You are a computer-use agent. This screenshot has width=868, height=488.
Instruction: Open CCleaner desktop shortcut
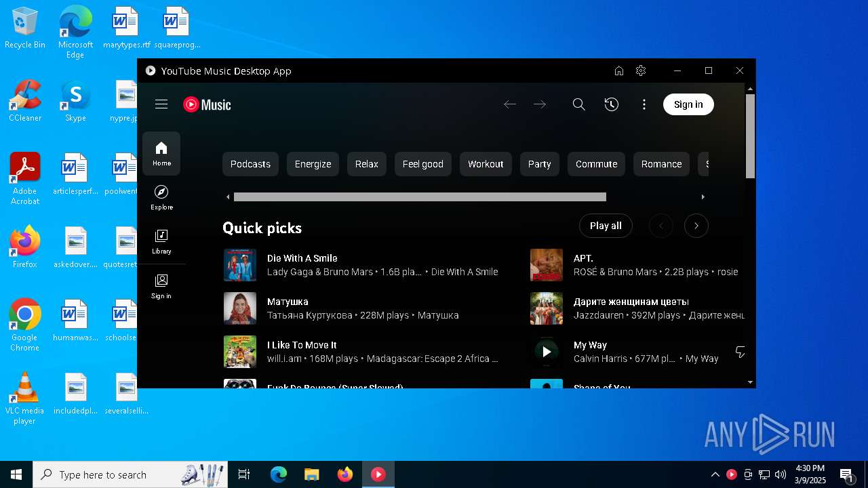point(25,102)
